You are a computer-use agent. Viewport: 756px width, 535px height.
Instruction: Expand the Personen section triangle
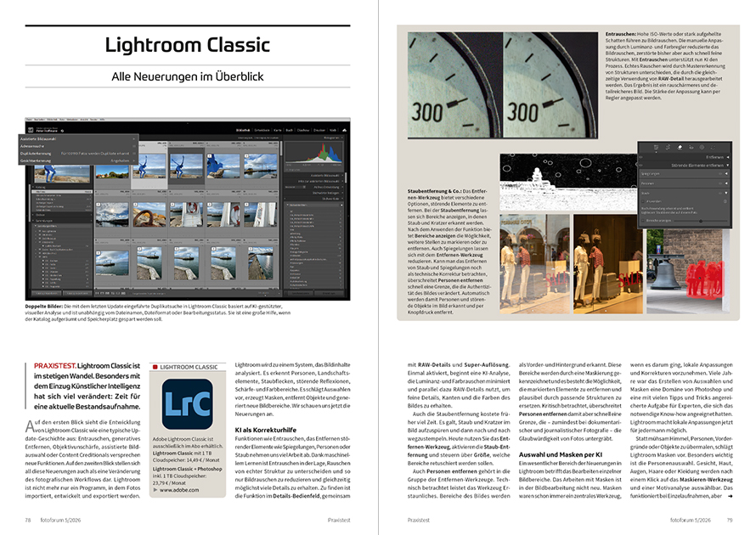(726, 183)
